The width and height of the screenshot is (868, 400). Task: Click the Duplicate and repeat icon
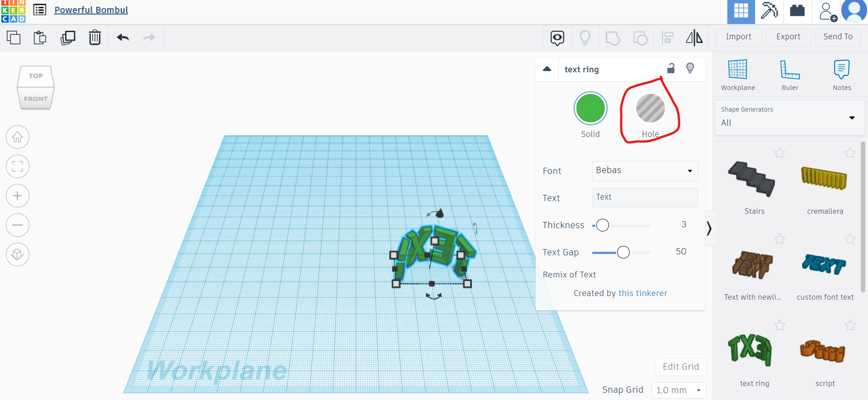click(68, 38)
